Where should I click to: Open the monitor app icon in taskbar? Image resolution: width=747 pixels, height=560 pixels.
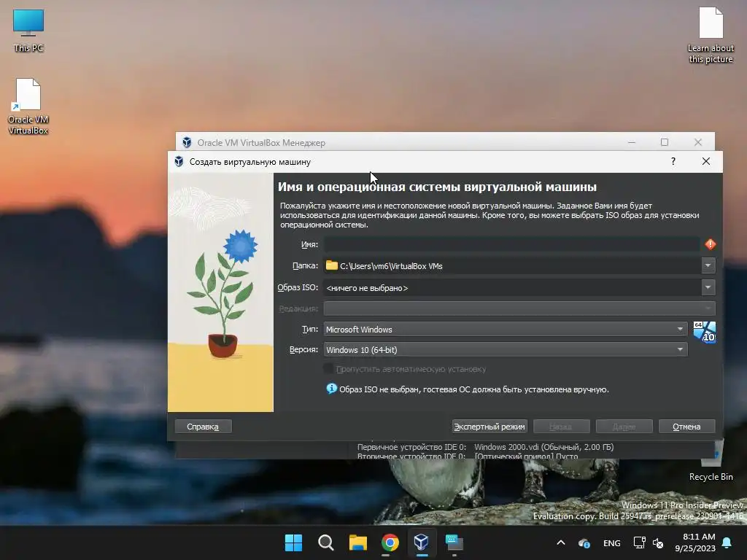coord(454,542)
